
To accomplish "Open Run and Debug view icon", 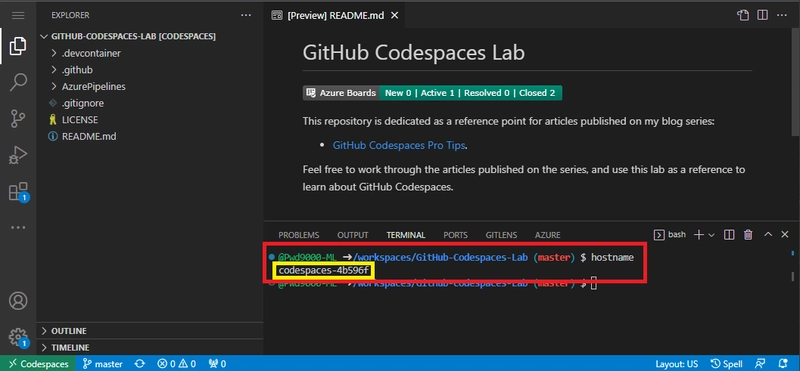I will click(18, 155).
